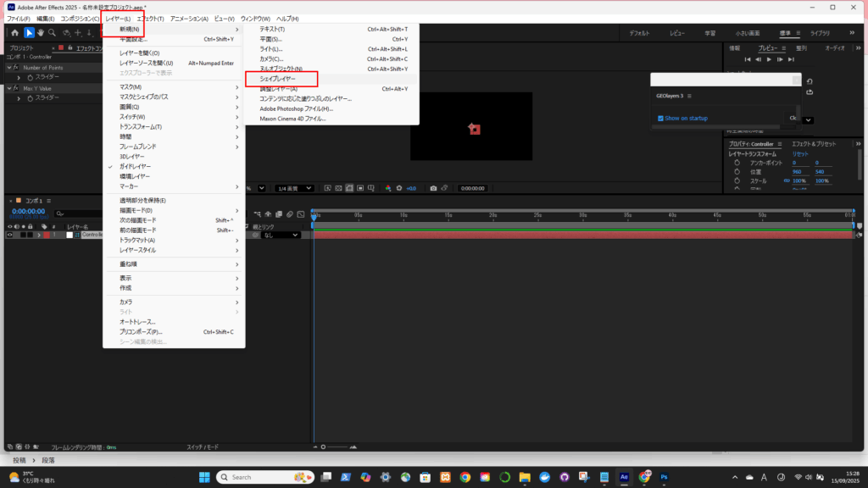This screenshot has height=488, width=868.
Task: Choose the Zoom magnifier tool
Action: 53,33
